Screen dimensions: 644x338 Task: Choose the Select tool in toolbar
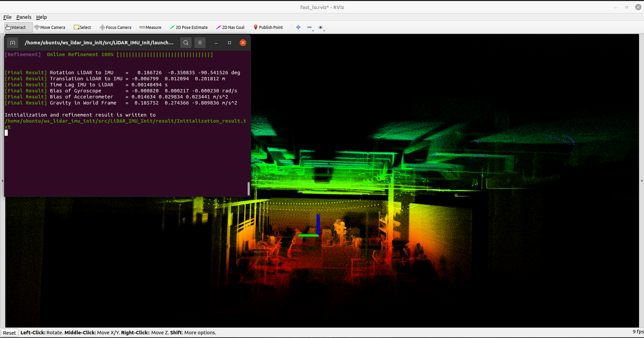click(83, 28)
